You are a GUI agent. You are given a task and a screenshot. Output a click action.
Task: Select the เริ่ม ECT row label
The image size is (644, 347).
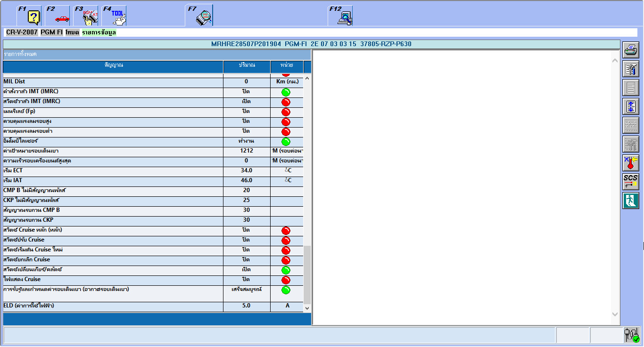13,170
